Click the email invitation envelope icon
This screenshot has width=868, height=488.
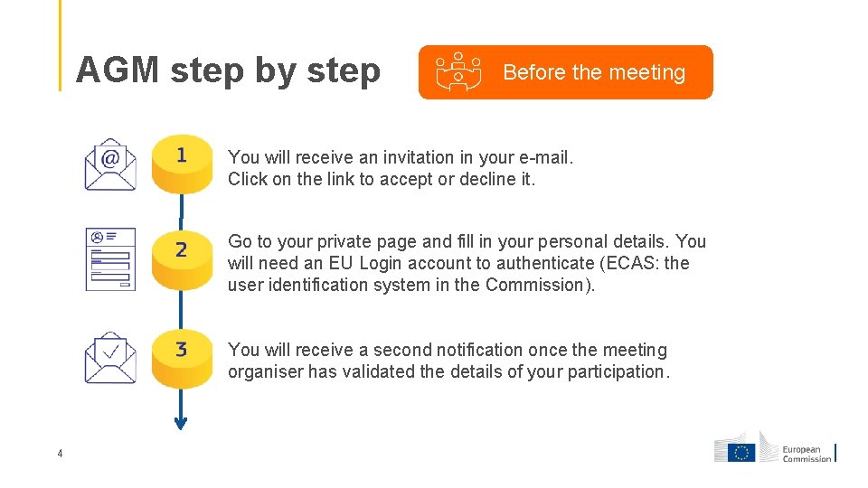[x=110, y=164]
